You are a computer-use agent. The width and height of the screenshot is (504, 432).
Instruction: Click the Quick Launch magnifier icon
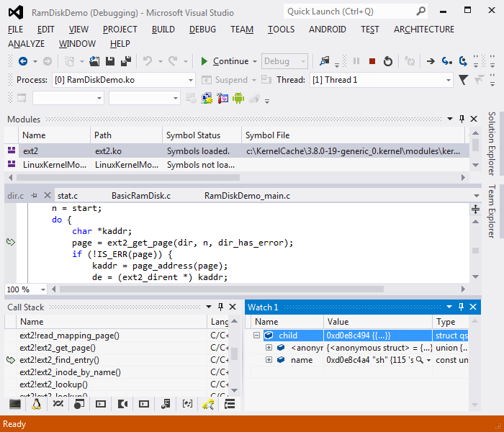pyautogui.click(x=420, y=12)
